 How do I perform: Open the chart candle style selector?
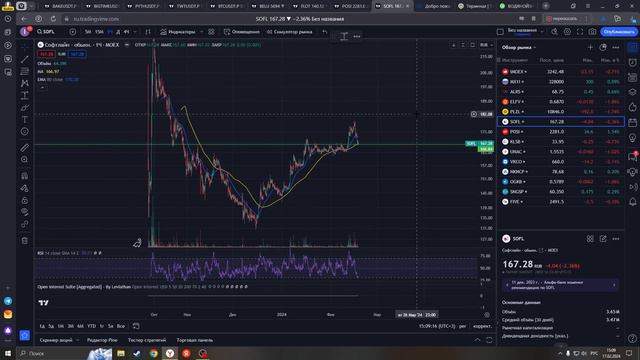click(148, 31)
